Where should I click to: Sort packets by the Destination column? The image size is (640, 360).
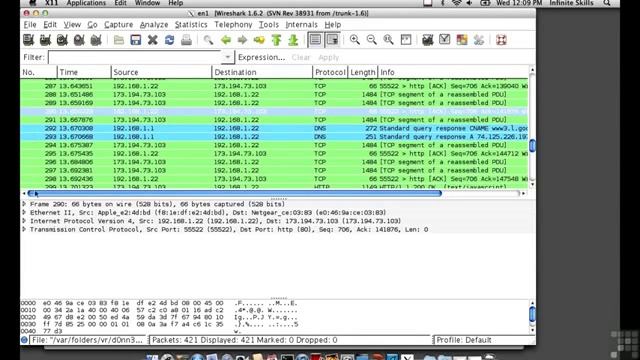click(262, 72)
